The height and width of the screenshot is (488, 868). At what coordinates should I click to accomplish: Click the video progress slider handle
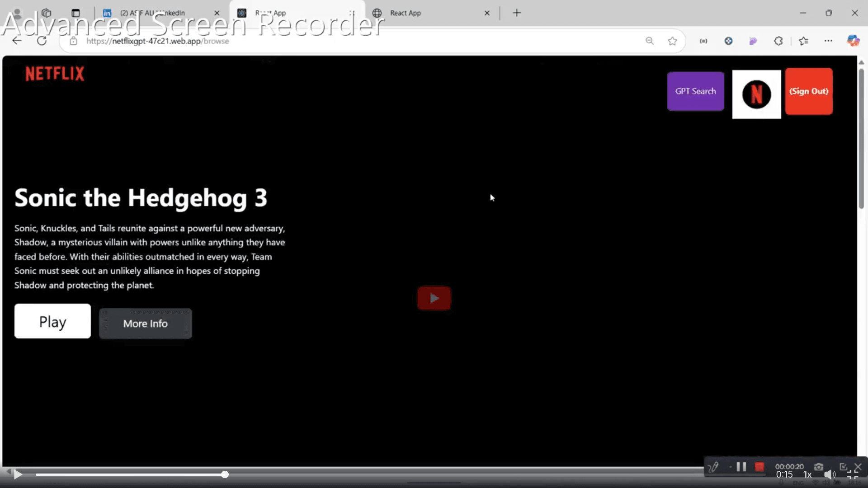pyautogui.click(x=225, y=474)
